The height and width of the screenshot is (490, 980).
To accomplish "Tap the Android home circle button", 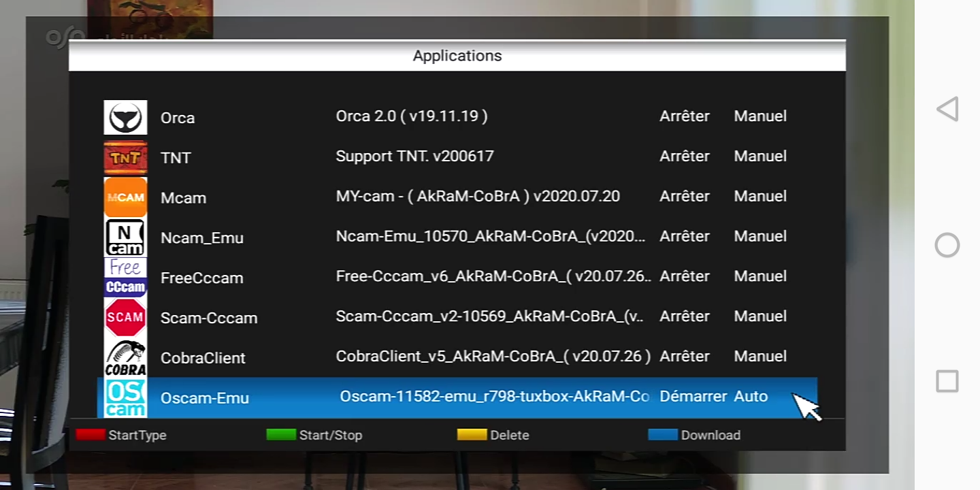I will tap(947, 245).
